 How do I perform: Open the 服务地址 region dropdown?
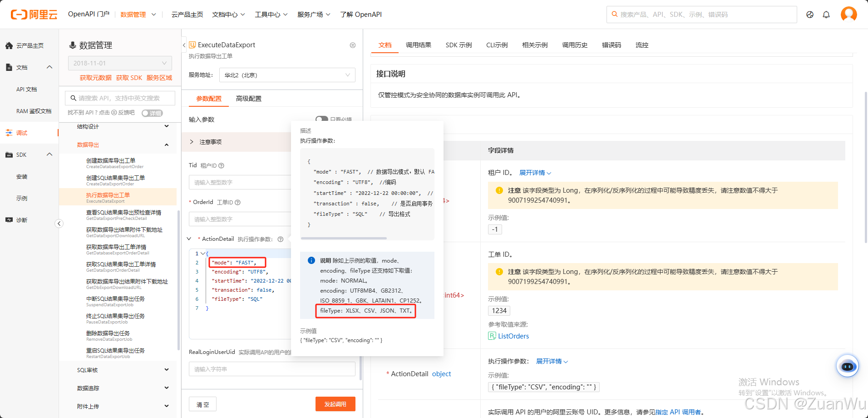click(287, 75)
